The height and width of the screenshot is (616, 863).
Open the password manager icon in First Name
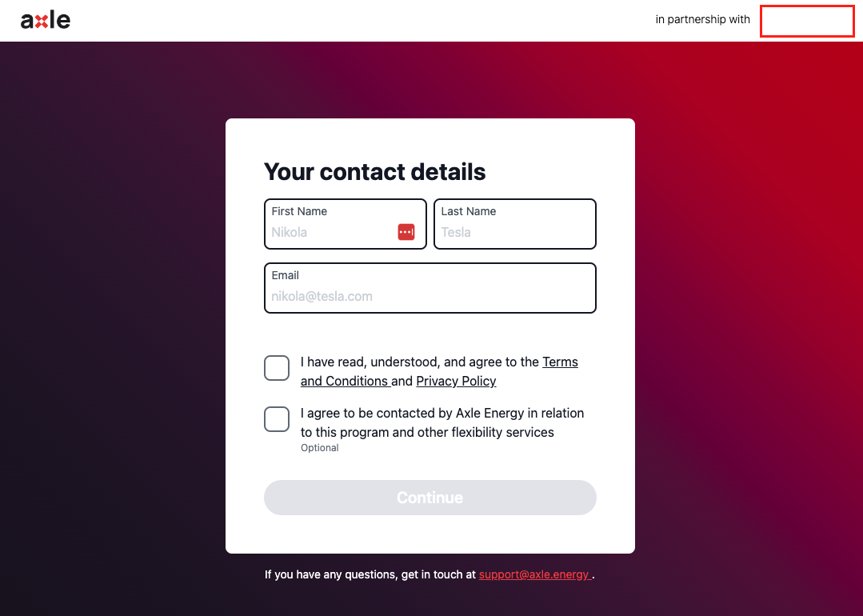coord(406,232)
